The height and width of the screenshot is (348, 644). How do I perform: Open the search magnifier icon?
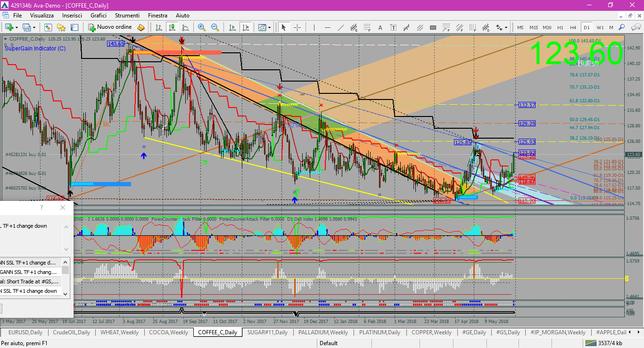pyautogui.click(x=622, y=27)
